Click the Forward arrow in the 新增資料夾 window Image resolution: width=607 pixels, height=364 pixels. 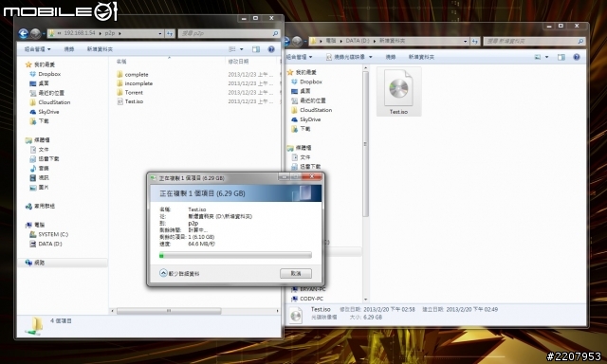click(x=297, y=41)
